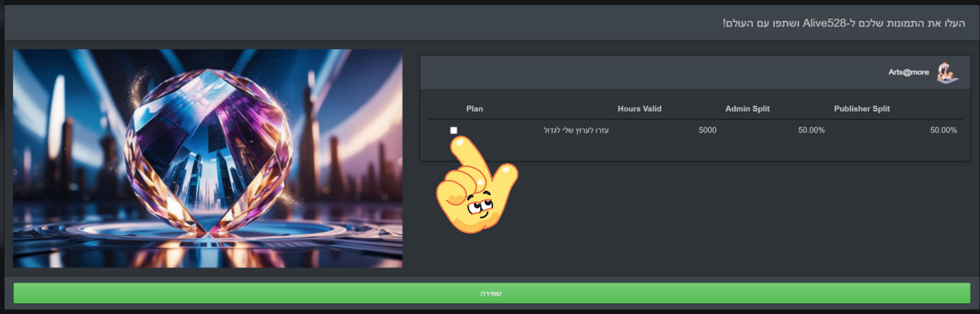
Task: Click the 50.00% admin split value
Action: point(811,130)
